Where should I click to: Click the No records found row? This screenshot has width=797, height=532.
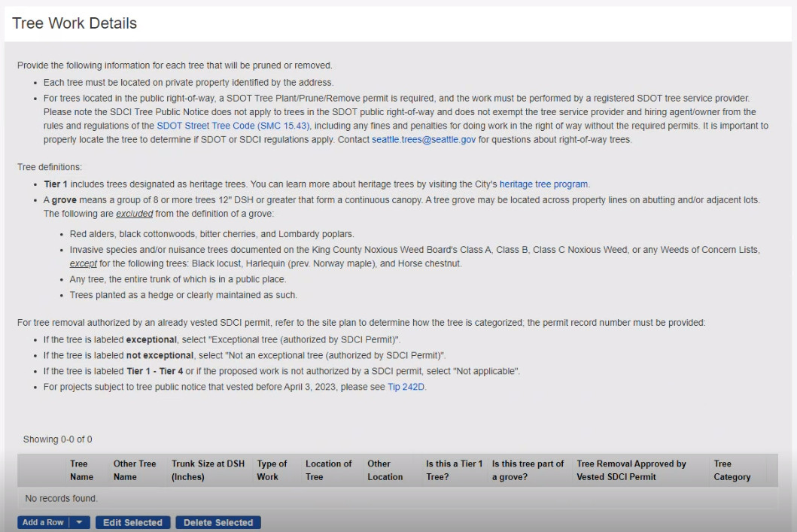point(62,498)
